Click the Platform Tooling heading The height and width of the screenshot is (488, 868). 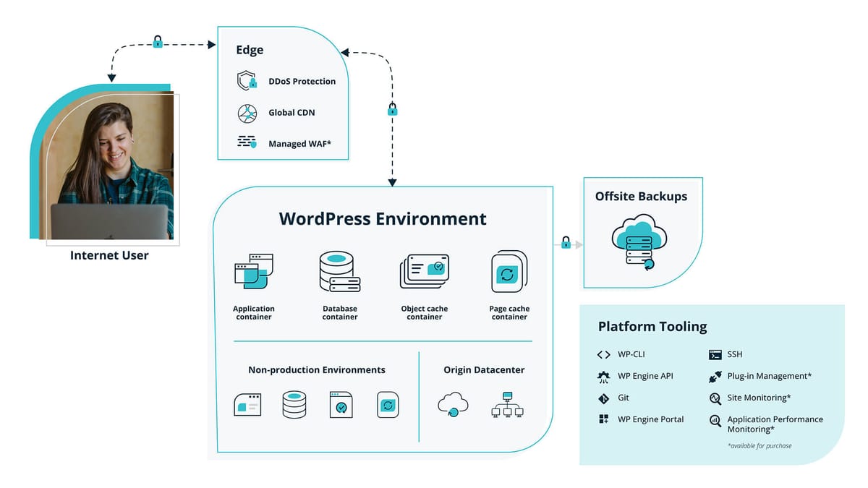point(652,327)
